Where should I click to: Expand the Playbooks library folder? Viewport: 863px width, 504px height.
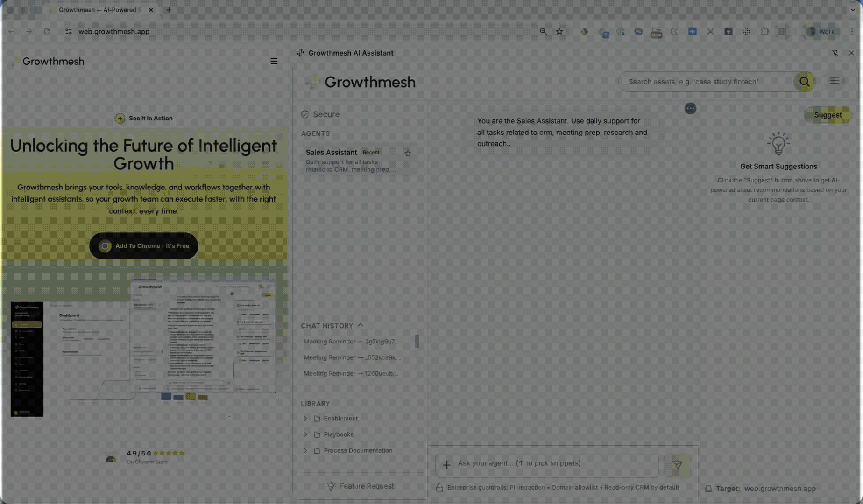(x=305, y=434)
